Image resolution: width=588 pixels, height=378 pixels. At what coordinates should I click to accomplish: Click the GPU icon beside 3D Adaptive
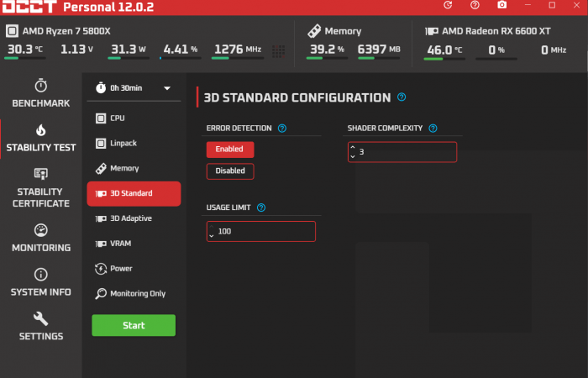[x=101, y=218]
